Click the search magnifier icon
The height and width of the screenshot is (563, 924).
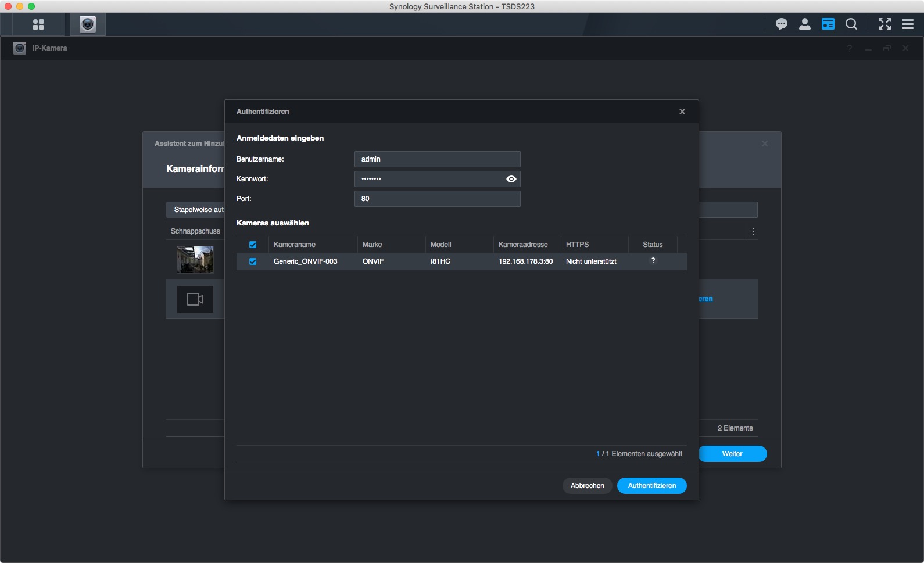click(851, 24)
